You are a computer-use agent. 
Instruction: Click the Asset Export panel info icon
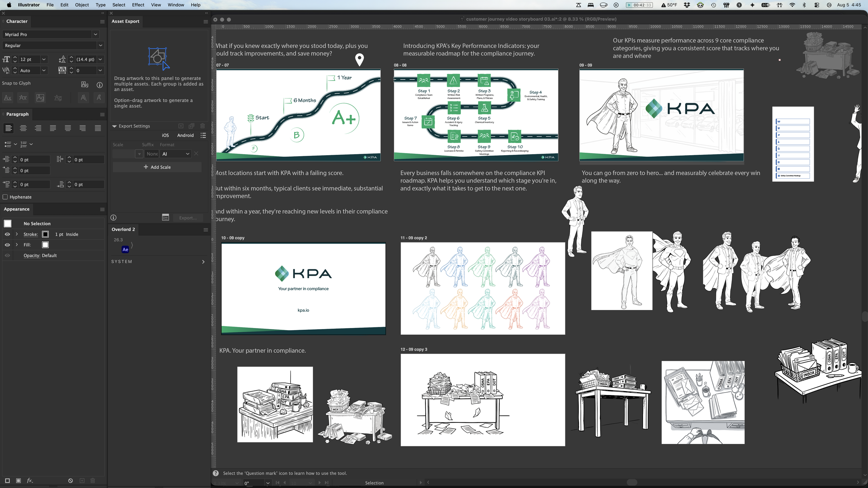coord(114,218)
